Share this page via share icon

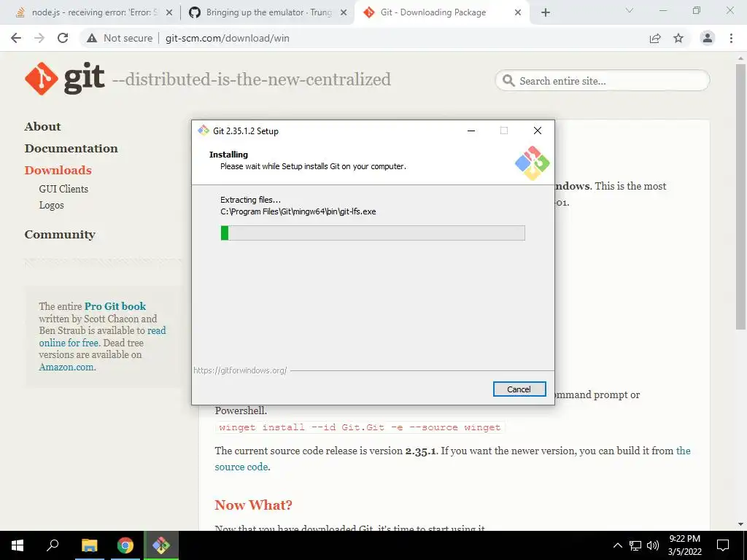655,38
